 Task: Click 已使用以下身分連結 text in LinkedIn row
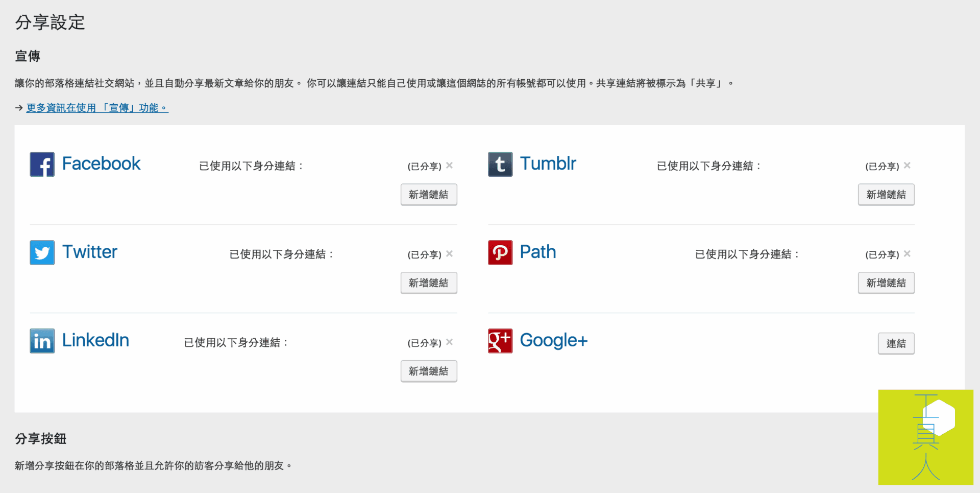236,343
